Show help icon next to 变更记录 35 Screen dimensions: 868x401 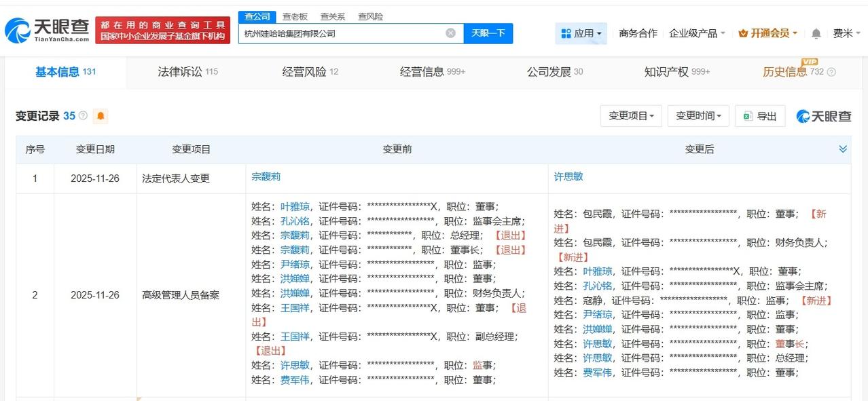(84, 116)
